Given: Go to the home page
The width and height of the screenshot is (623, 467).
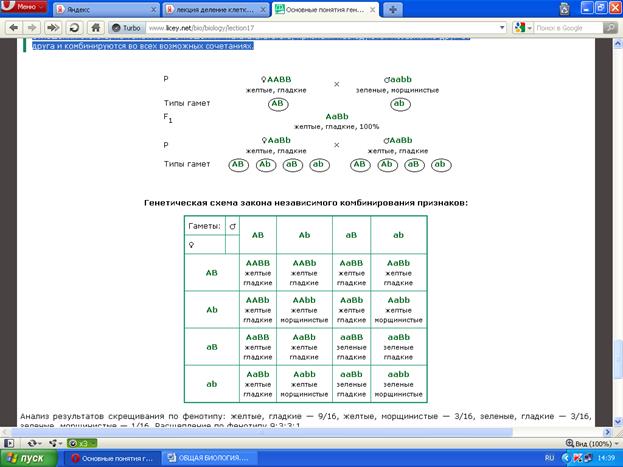Looking at the screenshot, I should [95, 28].
